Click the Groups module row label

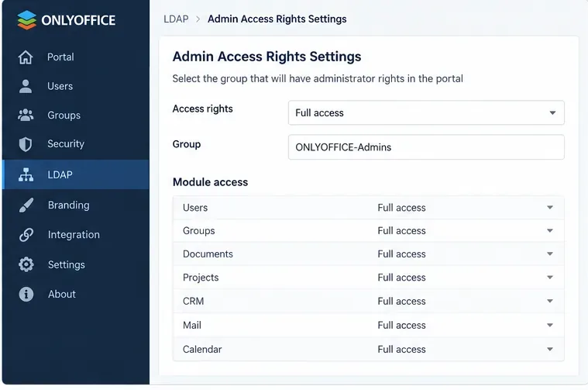[199, 231]
